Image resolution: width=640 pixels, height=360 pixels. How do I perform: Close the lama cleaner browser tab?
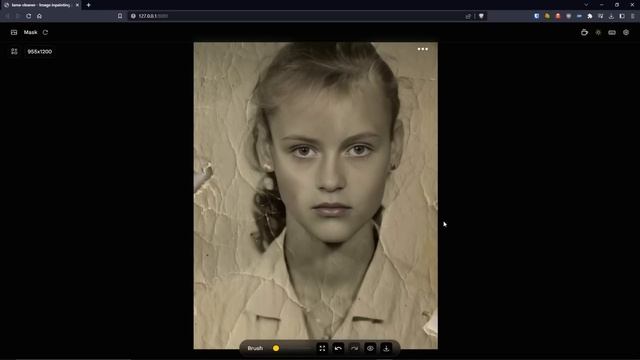click(77, 5)
